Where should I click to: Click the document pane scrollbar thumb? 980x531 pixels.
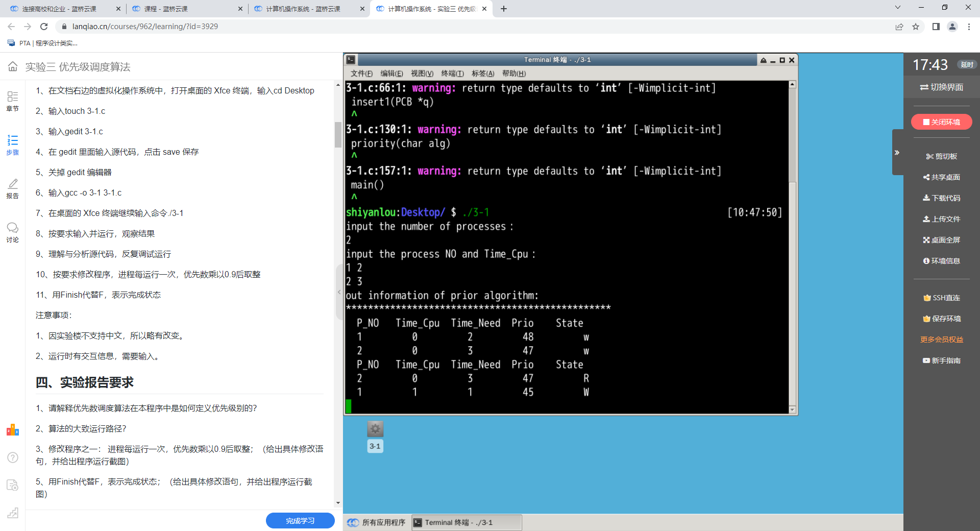pos(338,134)
